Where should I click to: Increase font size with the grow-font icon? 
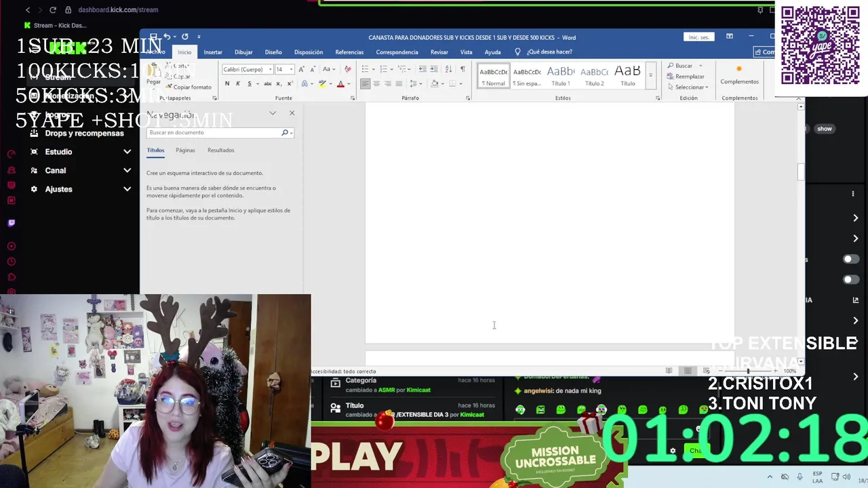(x=301, y=69)
